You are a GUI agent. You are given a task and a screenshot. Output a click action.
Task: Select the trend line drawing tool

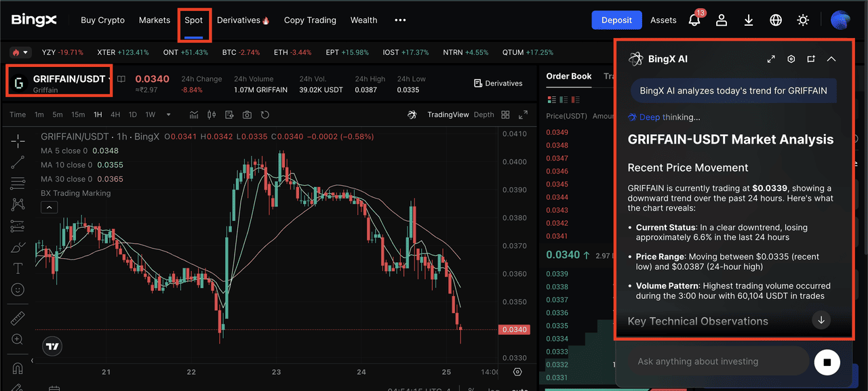18,161
